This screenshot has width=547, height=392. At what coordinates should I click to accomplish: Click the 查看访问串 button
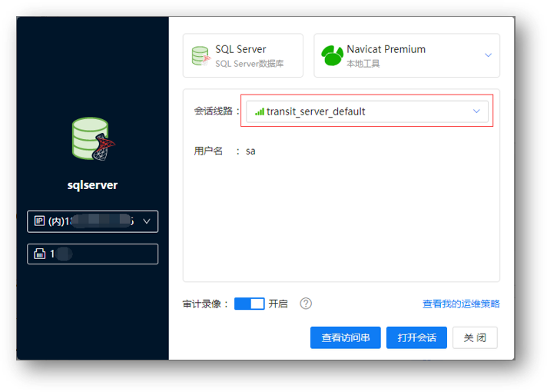coord(346,337)
